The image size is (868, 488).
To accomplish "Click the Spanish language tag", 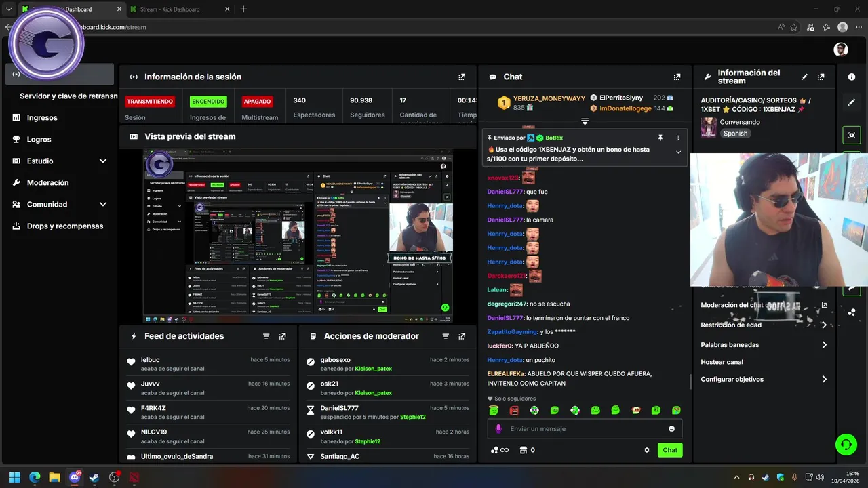I will click(735, 134).
